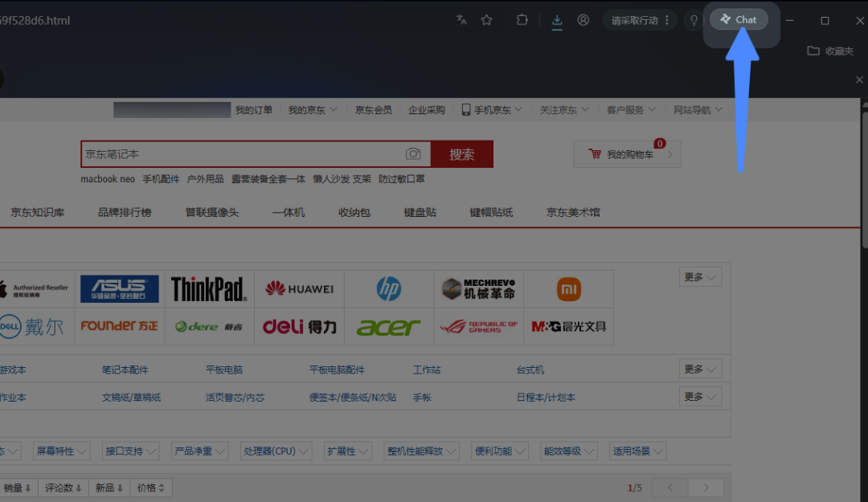Image resolution: width=868 pixels, height=502 pixels.
Task: Open the Chat assistant button
Action: click(739, 20)
